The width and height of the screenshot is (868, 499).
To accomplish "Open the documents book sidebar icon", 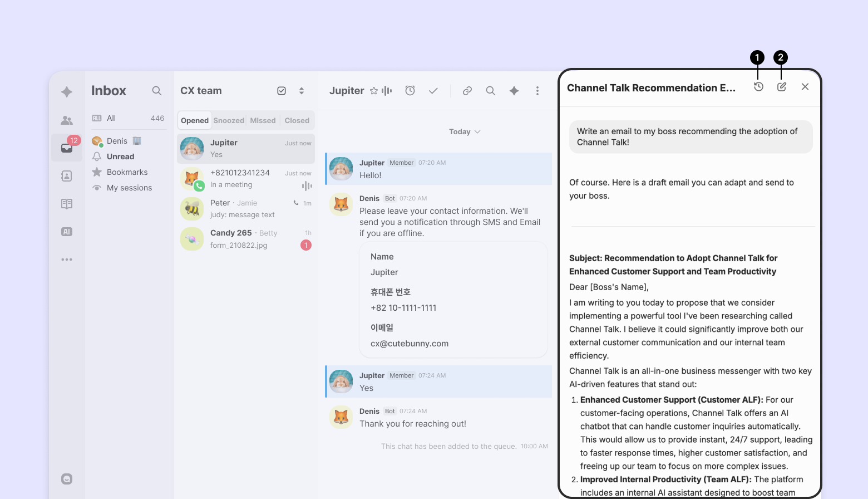I will 67,204.
